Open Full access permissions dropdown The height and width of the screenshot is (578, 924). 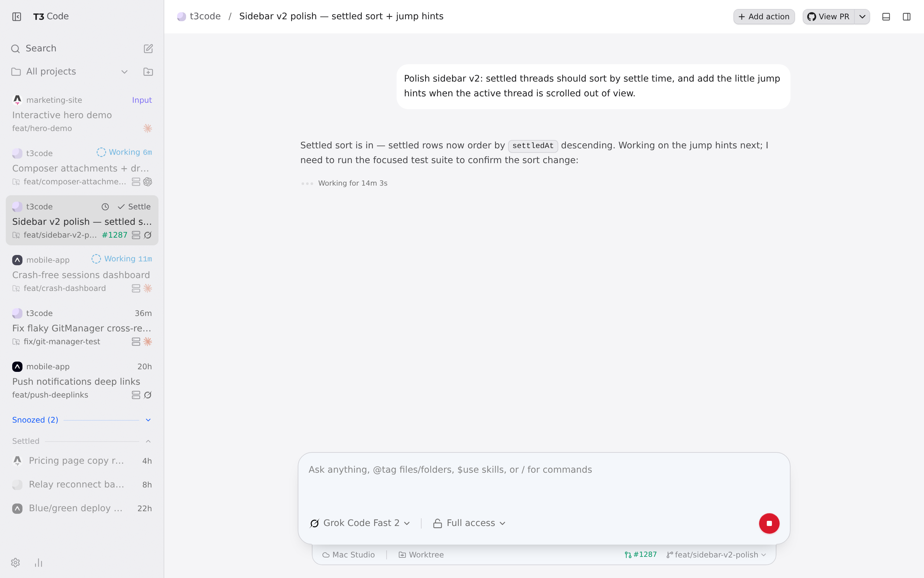pyautogui.click(x=469, y=523)
